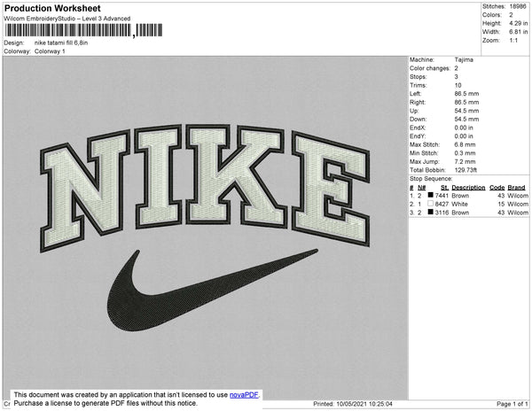This screenshot has height=411, width=532.
Task: Select the Brown 3116 color swatch
Action: click(431, 212)
